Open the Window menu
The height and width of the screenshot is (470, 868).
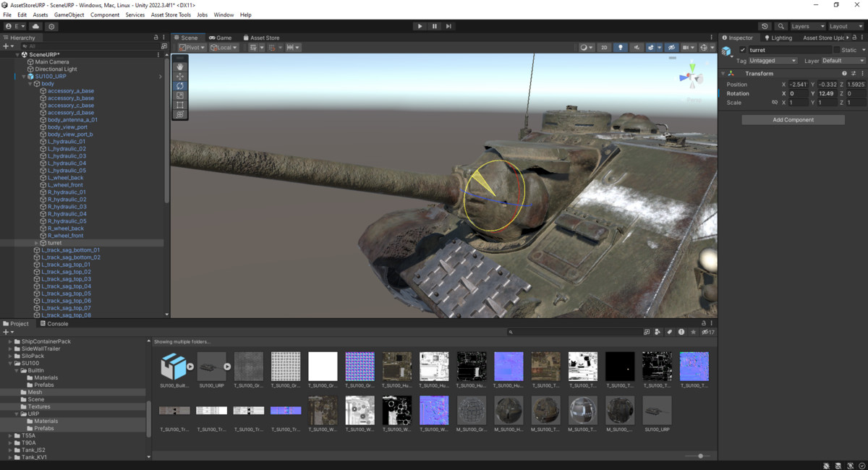click(224, 14)
